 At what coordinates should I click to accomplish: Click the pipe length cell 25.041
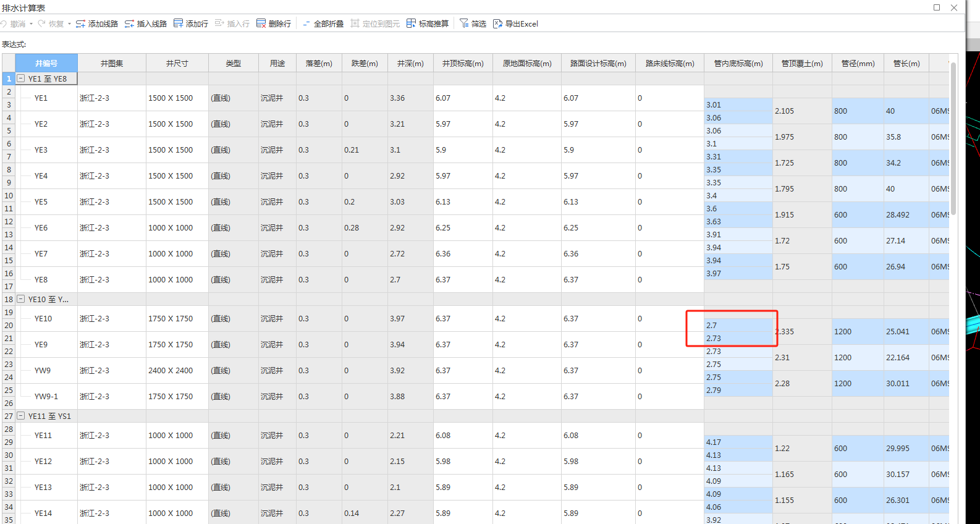(906, 331)
